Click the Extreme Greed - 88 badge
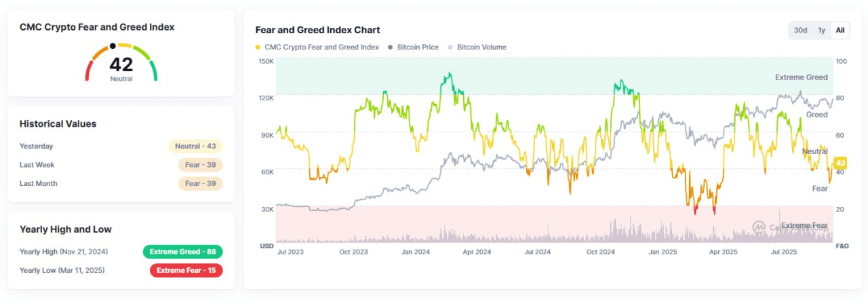 click(x=182, y=252)
